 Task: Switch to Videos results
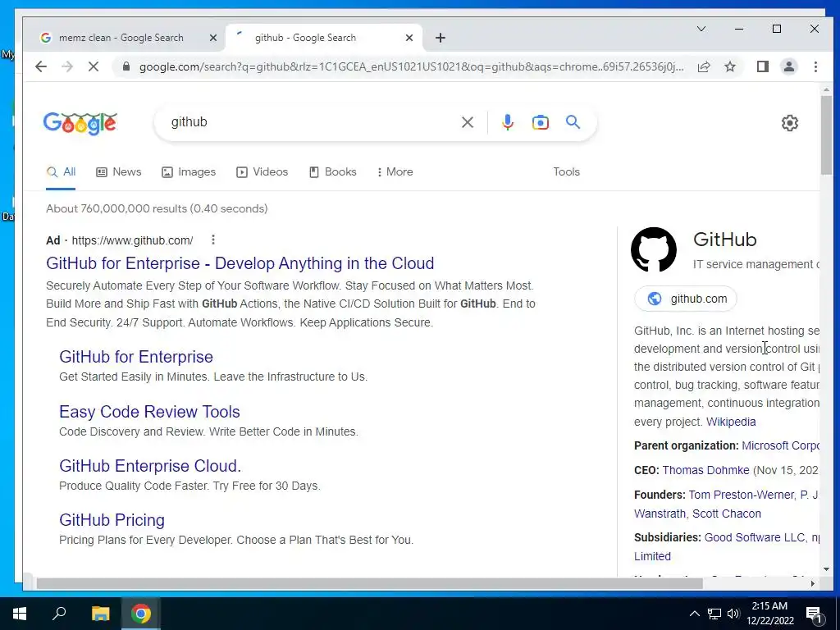pyautogui.click(x=262, y=172)
